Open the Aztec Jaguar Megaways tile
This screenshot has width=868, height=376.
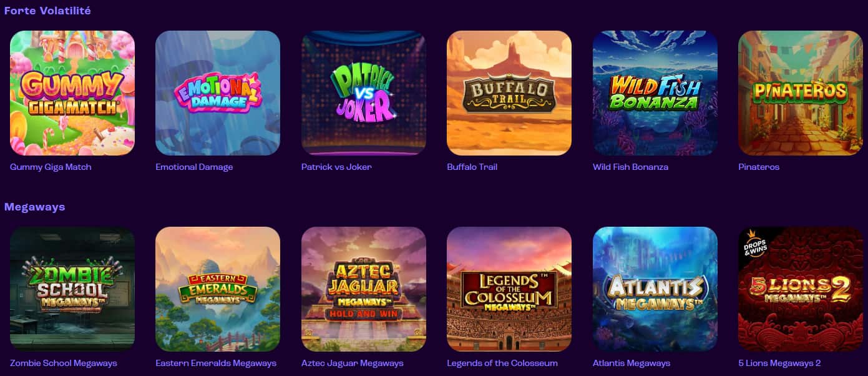(364, 289)
